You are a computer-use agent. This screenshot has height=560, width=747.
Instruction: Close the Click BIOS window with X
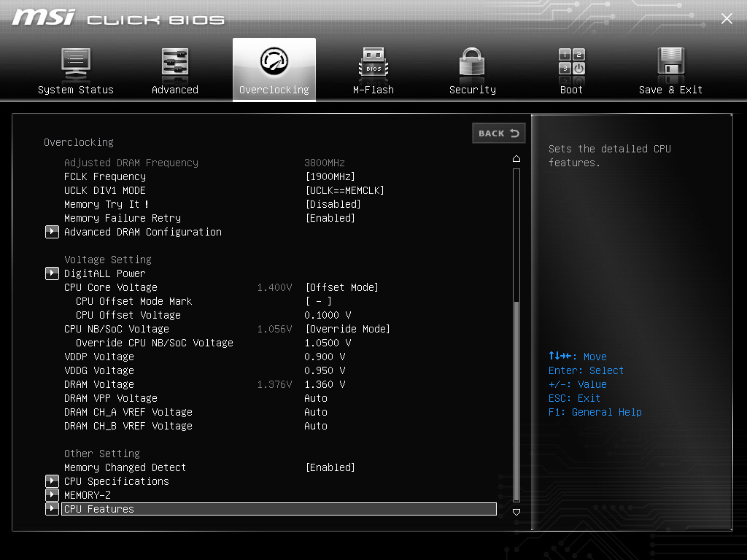(727, 18)
